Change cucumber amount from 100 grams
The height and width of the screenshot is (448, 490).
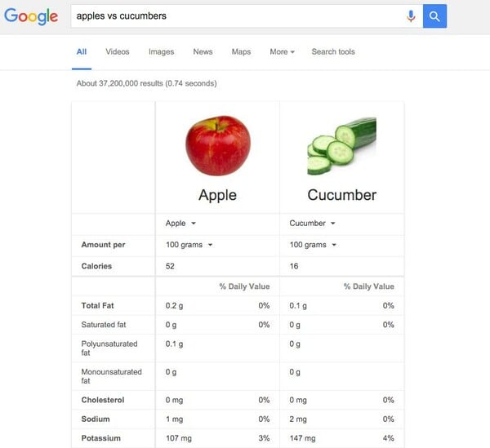tap(313, 245)
